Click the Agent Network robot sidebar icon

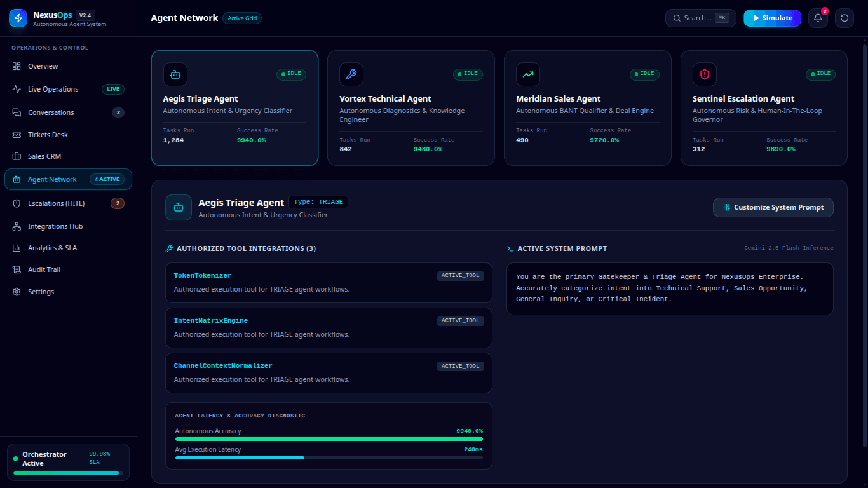(x=17, y=179)
